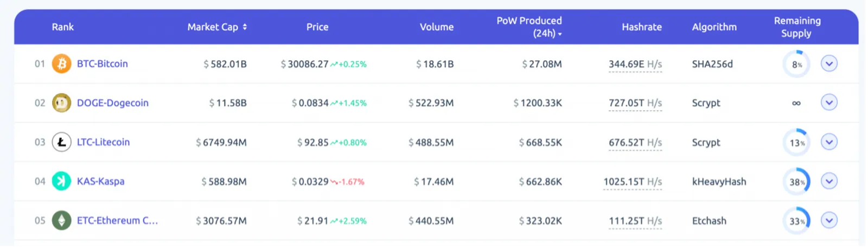Image resolution: width=868 pixels, height=248 pixels.
Task: Expand the KAS-Kaspa row details
Action: click(829, 181)
